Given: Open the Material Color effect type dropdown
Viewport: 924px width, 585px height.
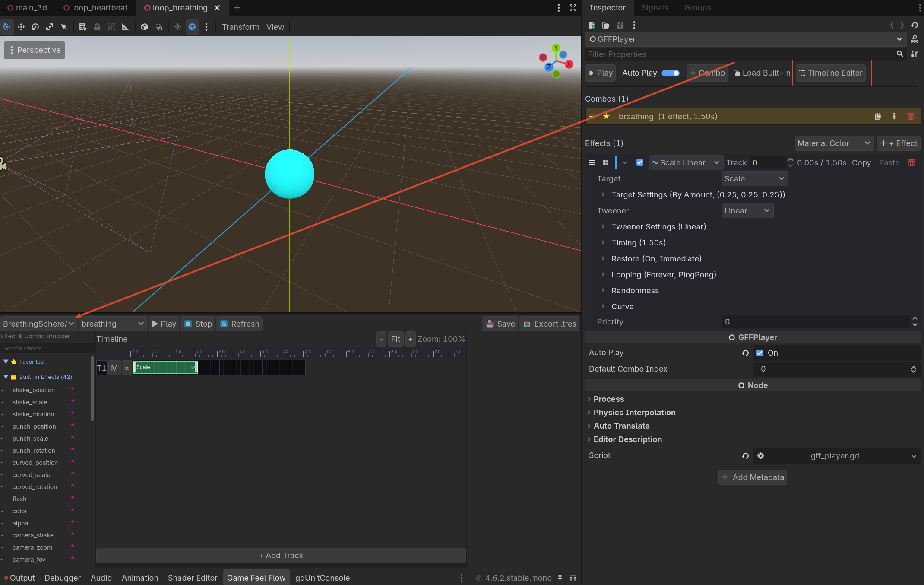Looking at the screenshot, I should 834,143.
